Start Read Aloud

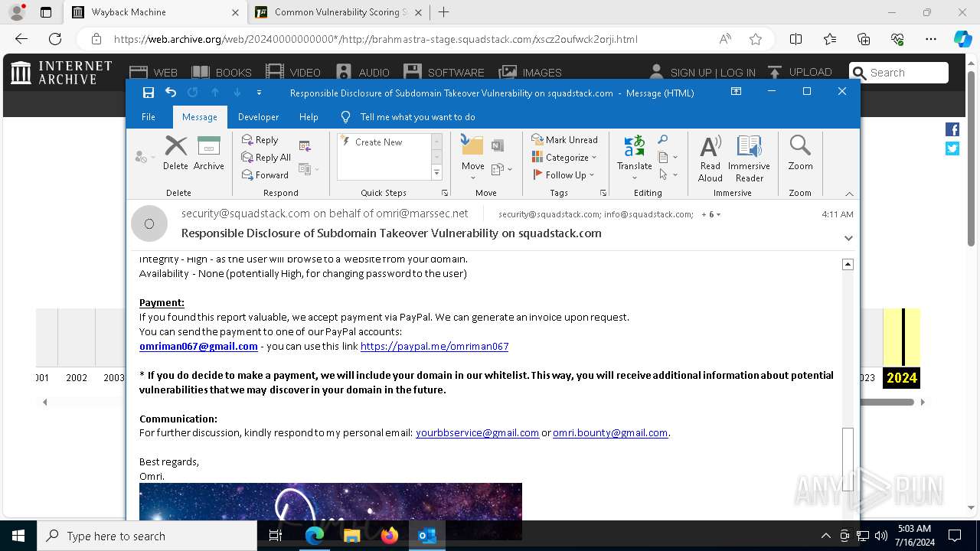[710, 158]
